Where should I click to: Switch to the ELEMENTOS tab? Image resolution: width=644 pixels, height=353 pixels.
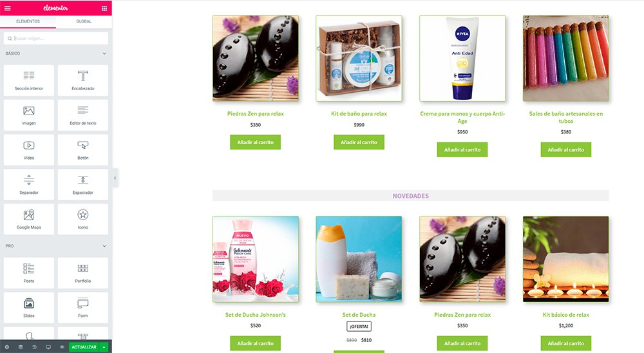28,21
